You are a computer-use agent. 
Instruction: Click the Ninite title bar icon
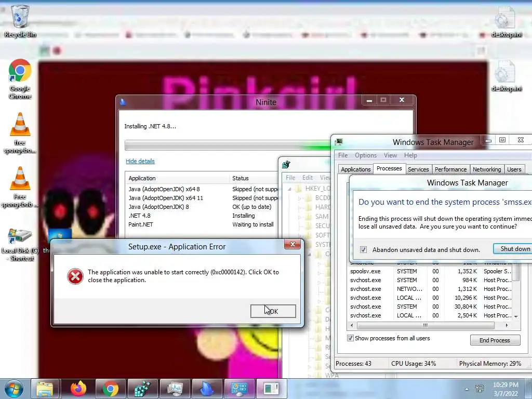(x=123, y=102)
